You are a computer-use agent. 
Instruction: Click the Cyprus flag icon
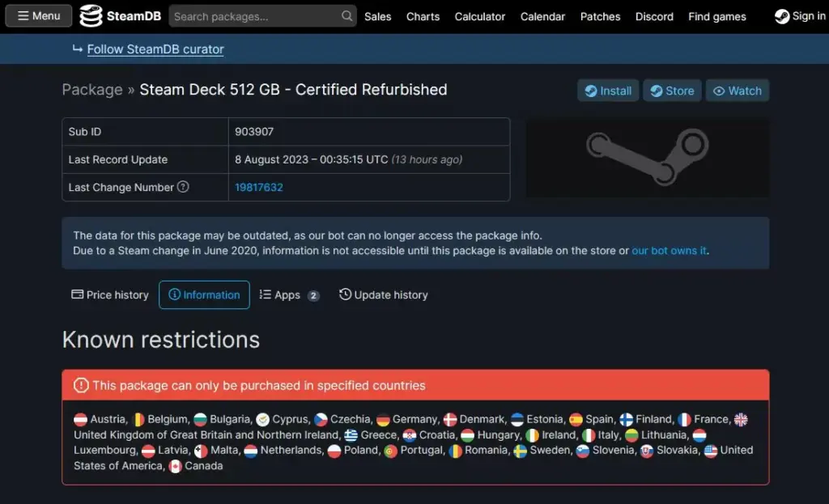(263, 420)
